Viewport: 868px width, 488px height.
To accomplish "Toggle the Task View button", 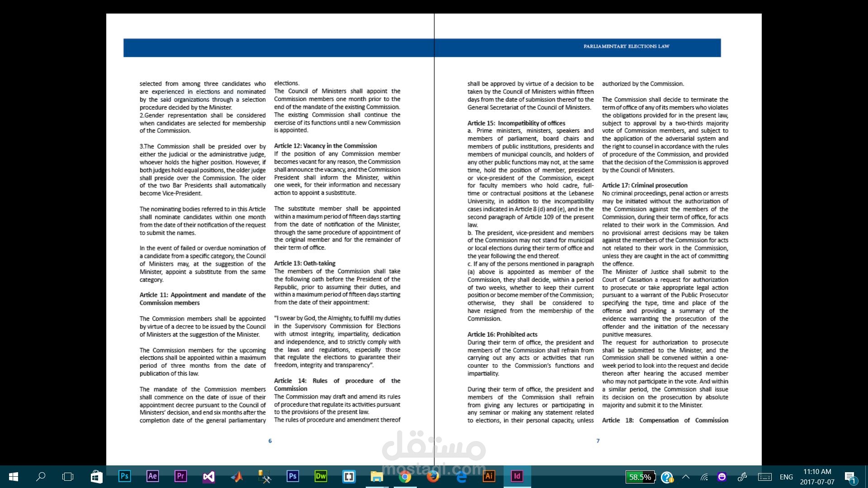I will pos(68,476).
